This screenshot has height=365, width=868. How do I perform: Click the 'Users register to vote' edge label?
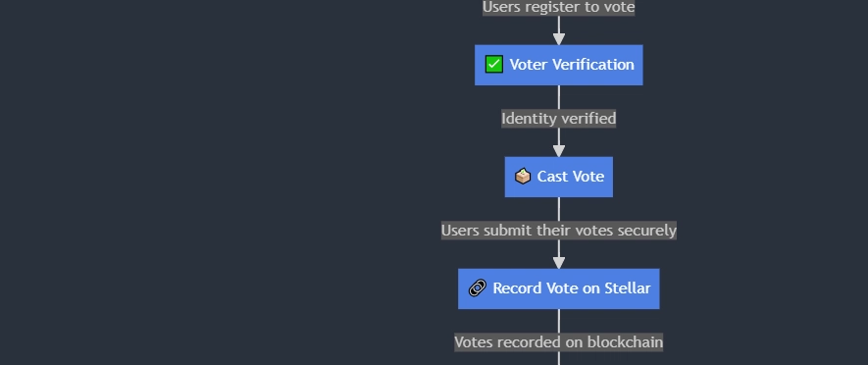[558, 7]
